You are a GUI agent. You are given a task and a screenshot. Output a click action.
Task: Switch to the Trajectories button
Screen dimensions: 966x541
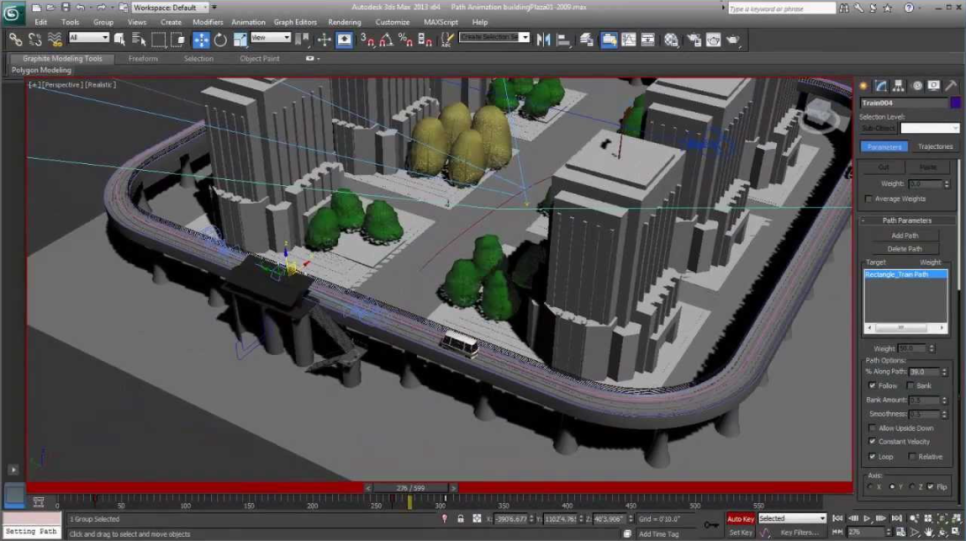click(935, 147)
